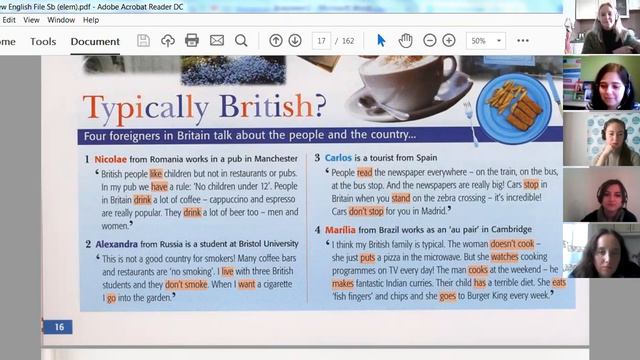
Task: Click total page count 162
Action: click(348, 41)
